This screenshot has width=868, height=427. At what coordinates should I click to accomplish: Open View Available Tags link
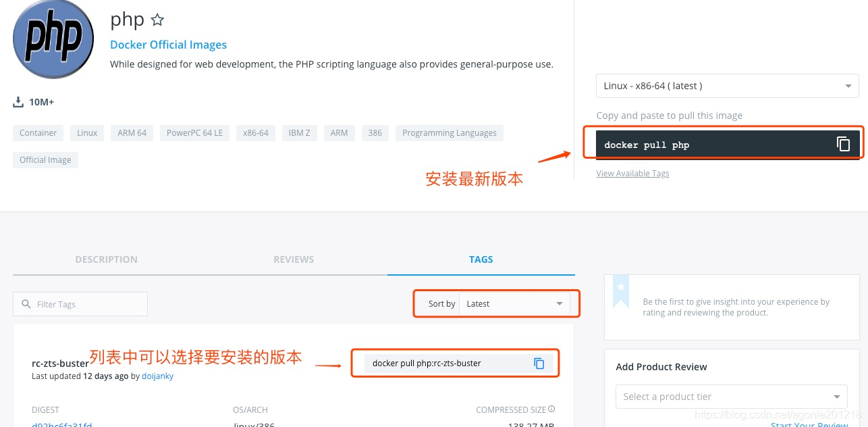[632, 174]
